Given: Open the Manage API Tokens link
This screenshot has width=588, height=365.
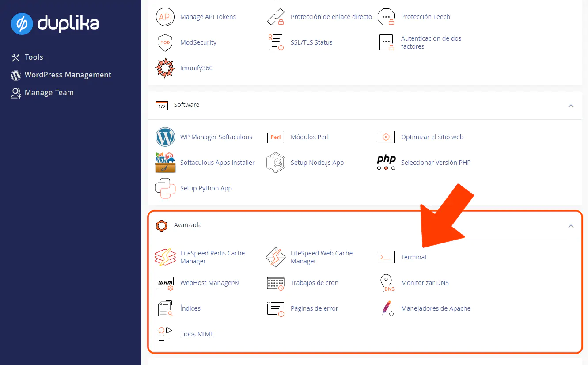Looking at the screenshot, I should 208,17.
